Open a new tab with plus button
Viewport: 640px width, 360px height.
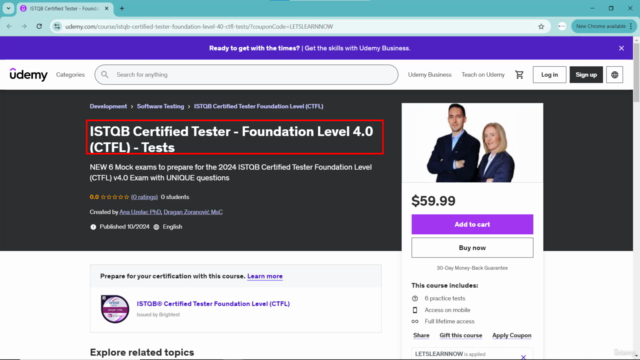122,8
